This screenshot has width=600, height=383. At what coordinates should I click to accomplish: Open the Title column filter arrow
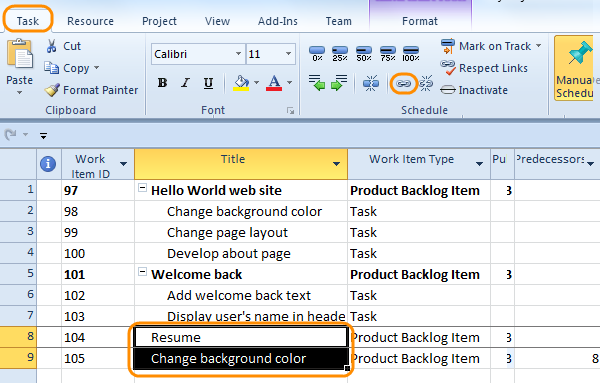[336, 164]
